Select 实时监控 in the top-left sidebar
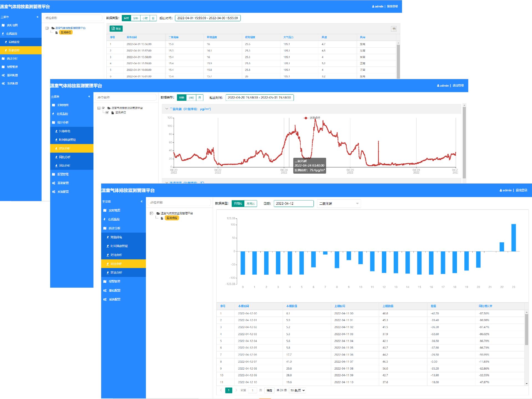The image size is (532, 399). pos(14,42)
